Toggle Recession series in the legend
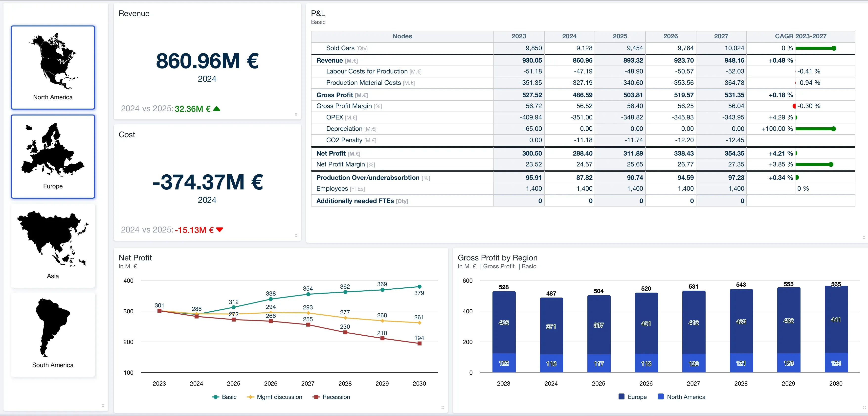 pyautogui.click(x=331, y=397)
